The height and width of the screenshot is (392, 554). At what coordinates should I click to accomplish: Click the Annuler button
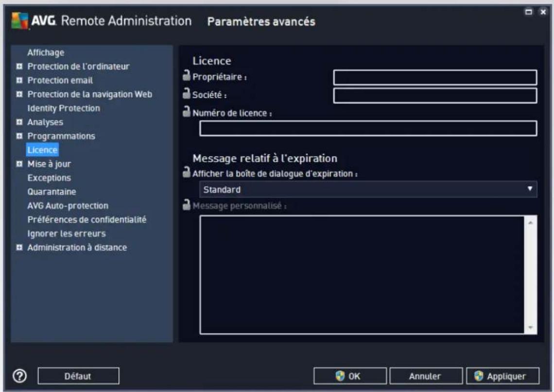pos(426,376)
